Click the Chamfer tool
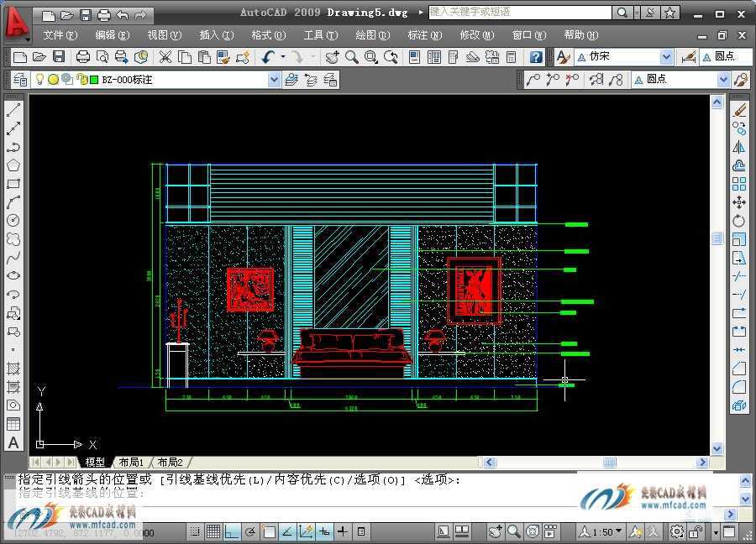The width and height of the screenshot is (756, 544). point(739,369)
